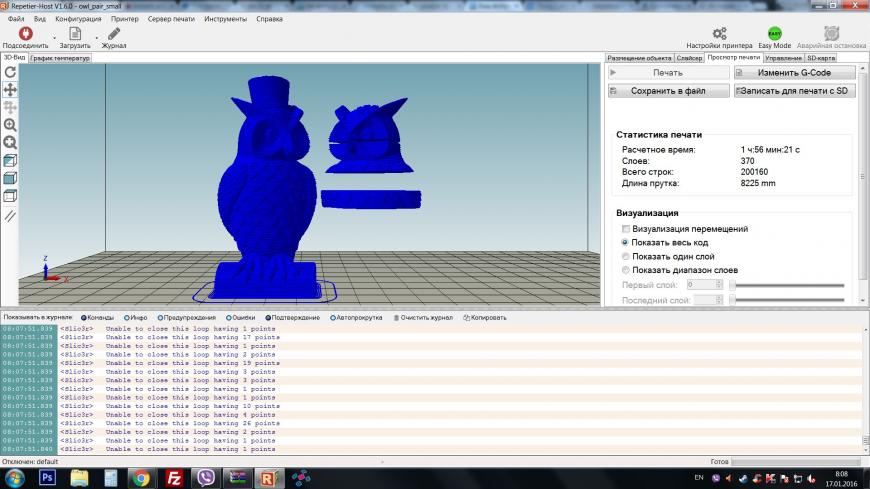Open Chrome from the taskbar
This screenshot has width=870, height=489.
tap(141, 478)
